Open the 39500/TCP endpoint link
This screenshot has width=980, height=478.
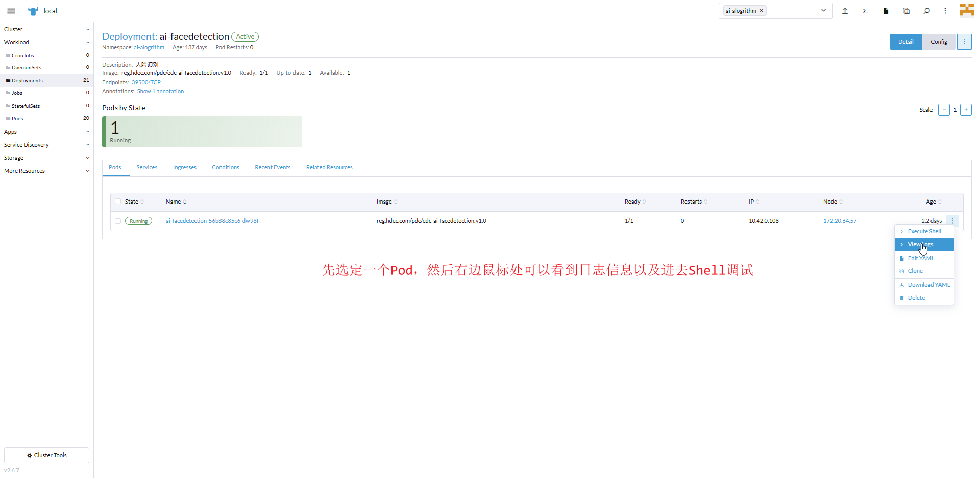pyautogui.click(x=146, y=82)
